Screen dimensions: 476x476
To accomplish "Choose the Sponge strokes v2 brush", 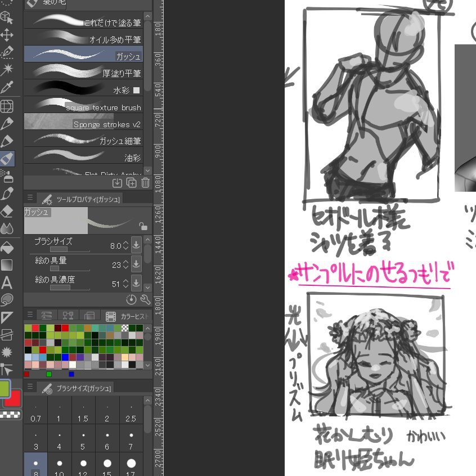I will point(83,122).
